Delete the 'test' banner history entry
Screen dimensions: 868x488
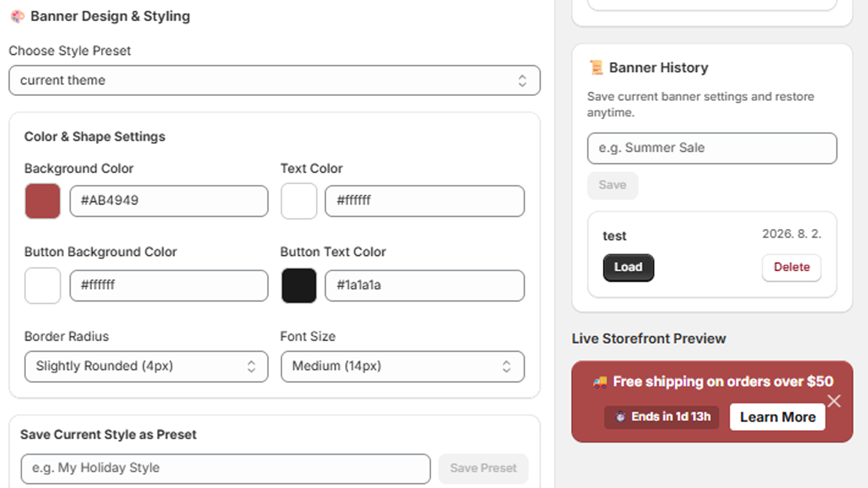pos(792,268)
